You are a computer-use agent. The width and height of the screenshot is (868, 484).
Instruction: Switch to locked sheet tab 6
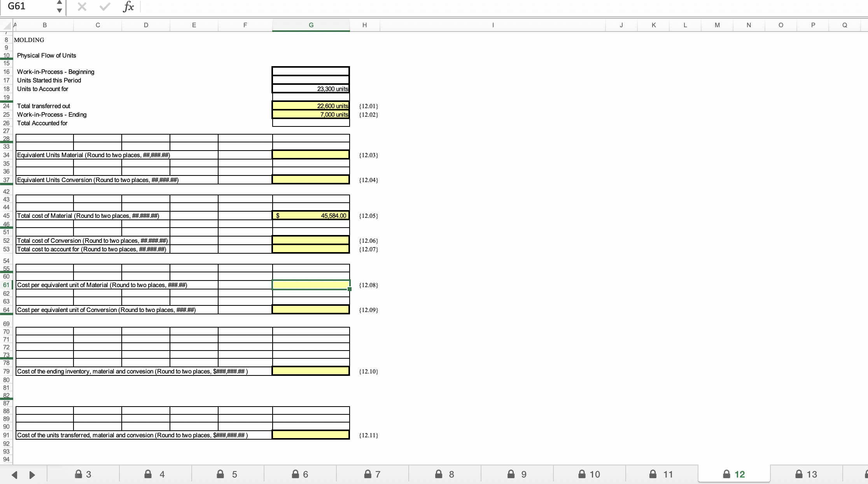300,474
